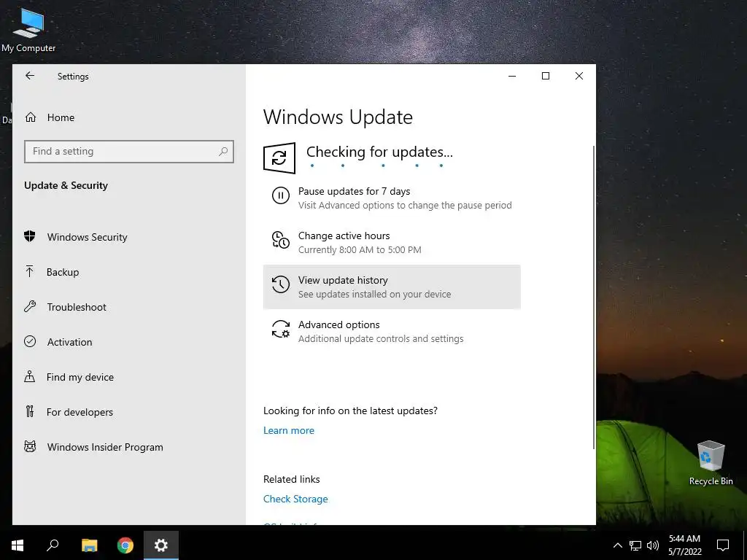Viewport: 747px width, 560px height.
Task: Click Looking for info on latest updates text
Action: tap(350, 411)
